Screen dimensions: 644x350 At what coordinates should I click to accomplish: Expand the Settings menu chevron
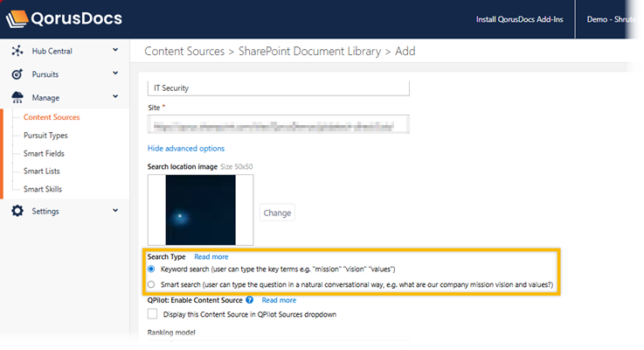[115, 211]
